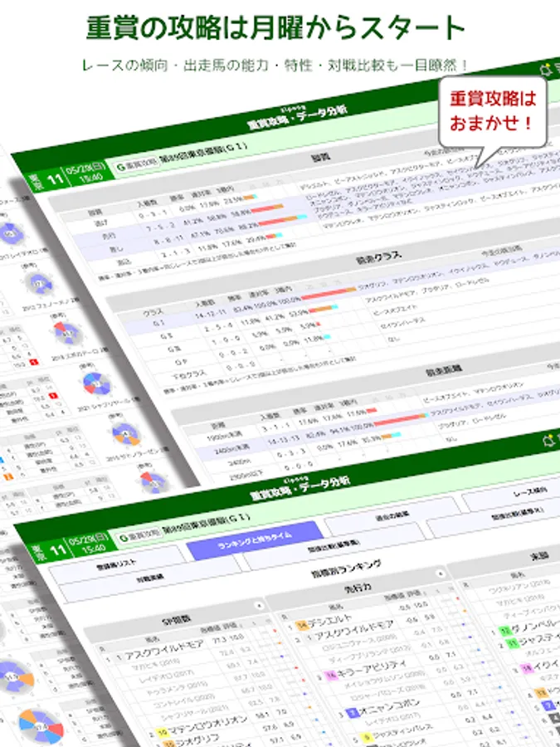Open the 2018 エポカドーロ radar chart
The image size is (560, 747).
click(68, 333)
